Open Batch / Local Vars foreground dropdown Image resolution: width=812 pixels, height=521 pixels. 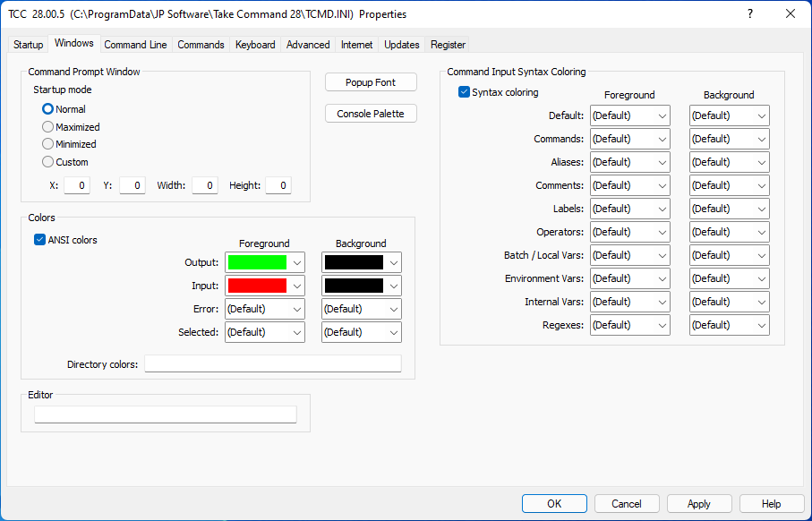629,255
